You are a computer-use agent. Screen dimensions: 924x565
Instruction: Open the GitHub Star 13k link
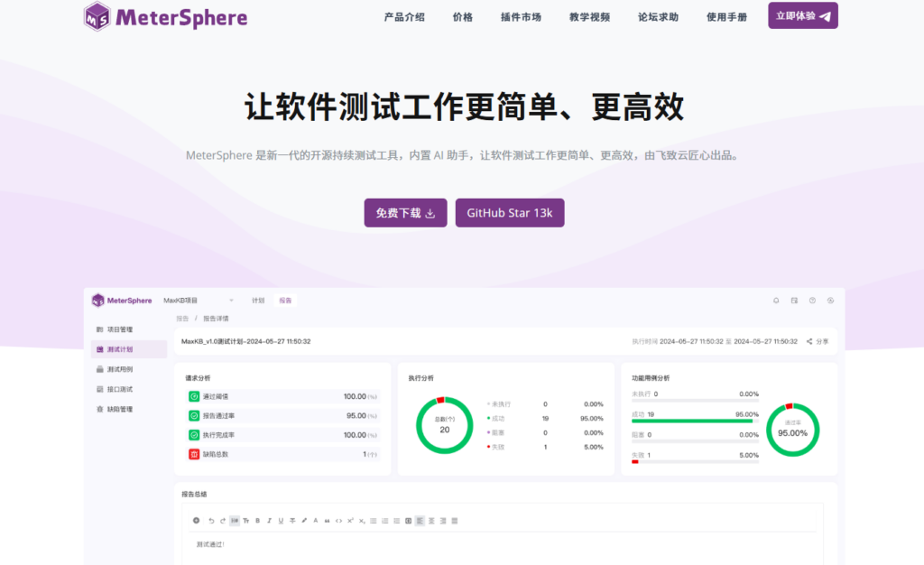[510, 212]
